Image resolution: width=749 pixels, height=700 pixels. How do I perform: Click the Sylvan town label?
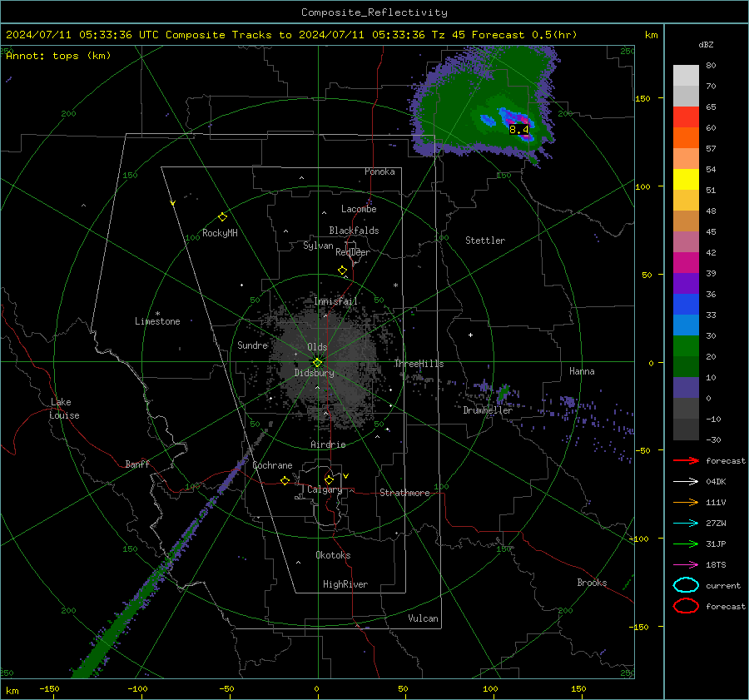[318, 246]
